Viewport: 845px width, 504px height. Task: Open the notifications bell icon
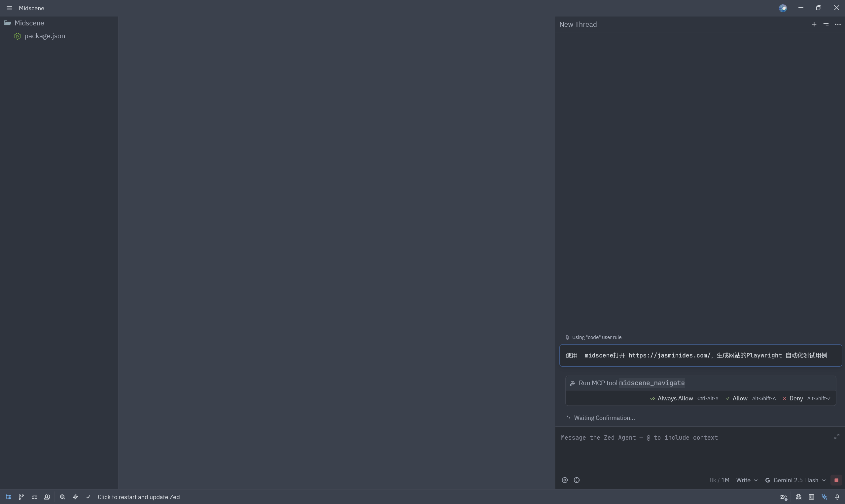coord(837,497)
